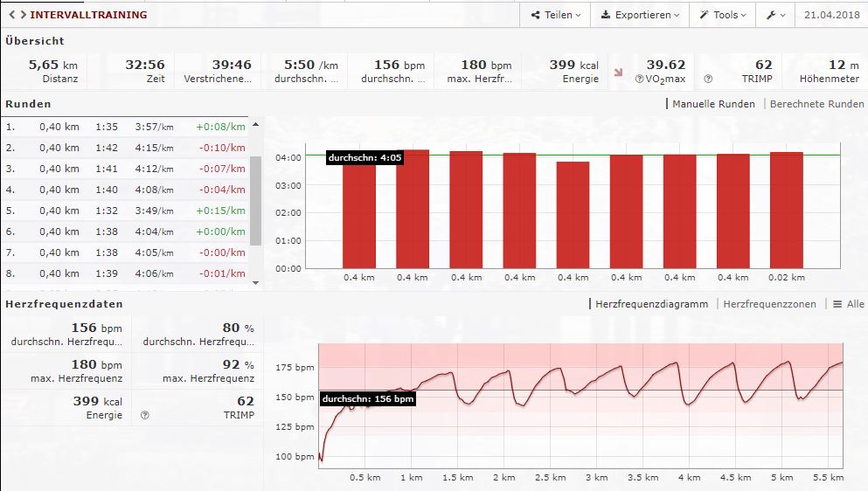Viewport: 868px width, 491px height.
Task: Open the Tools dropdown menu
Action: 723,15
